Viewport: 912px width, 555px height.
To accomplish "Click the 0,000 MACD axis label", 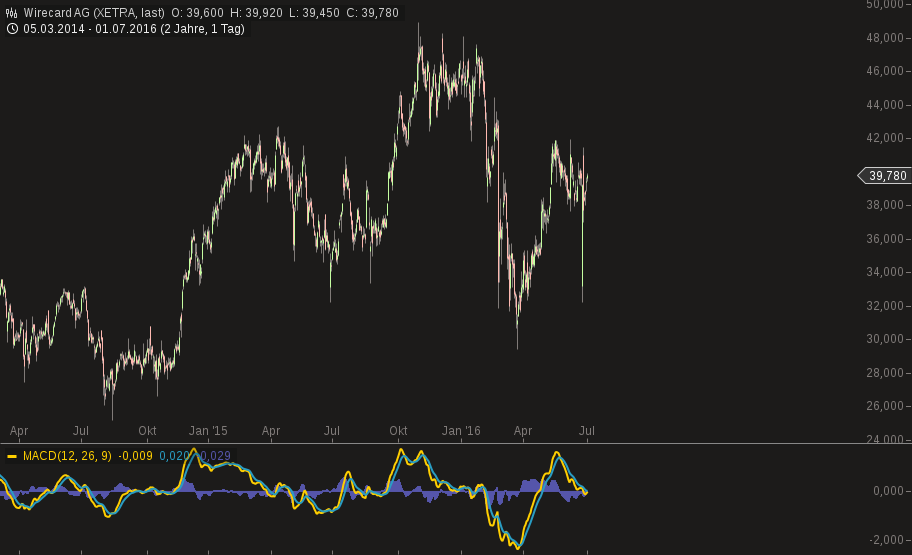I will [x=888, y=491].
